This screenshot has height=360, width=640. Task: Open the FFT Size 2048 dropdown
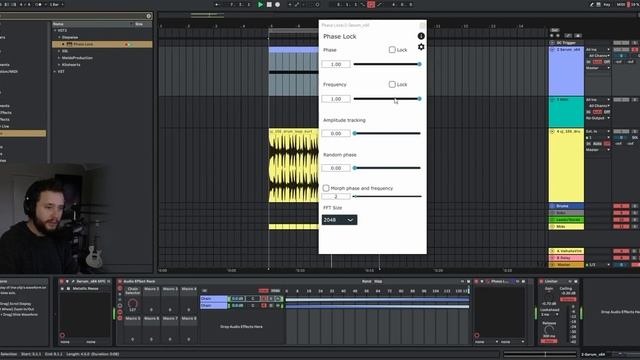point(339,220)
